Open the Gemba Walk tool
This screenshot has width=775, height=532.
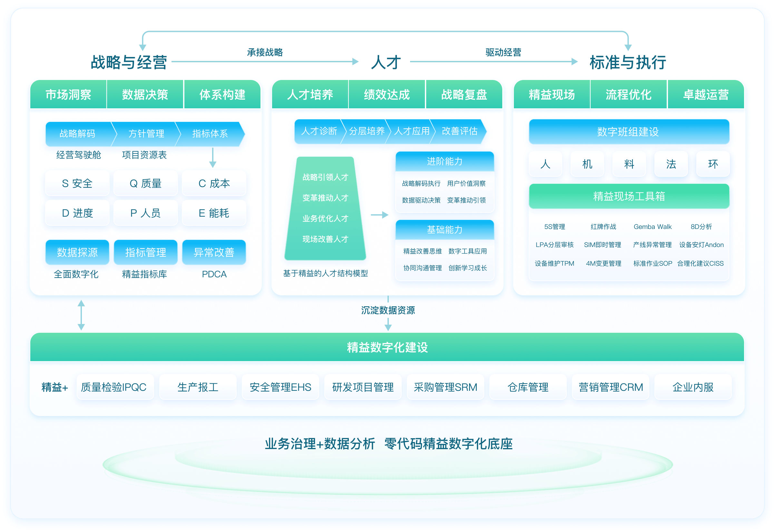pyautogui.click(x=652, y=226)
